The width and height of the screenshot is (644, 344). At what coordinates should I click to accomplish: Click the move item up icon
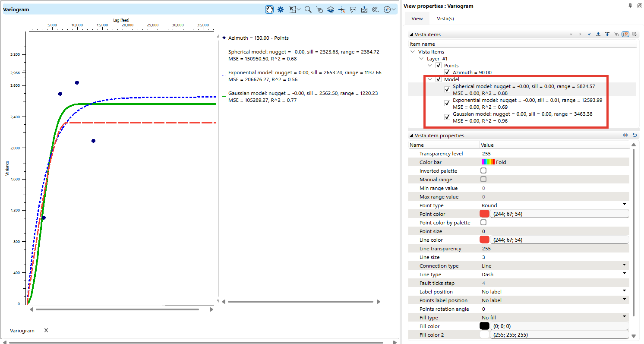point(598,34)
